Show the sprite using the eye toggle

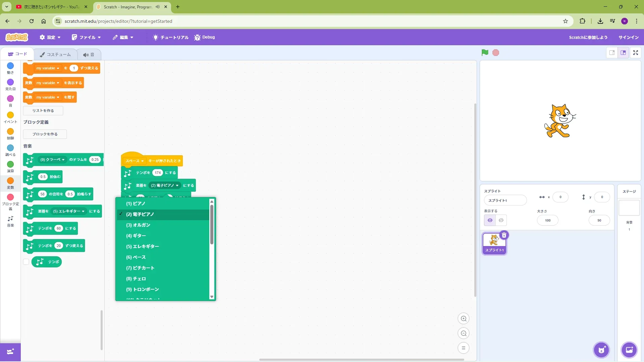pyautogui.click(x=490, y=220)
